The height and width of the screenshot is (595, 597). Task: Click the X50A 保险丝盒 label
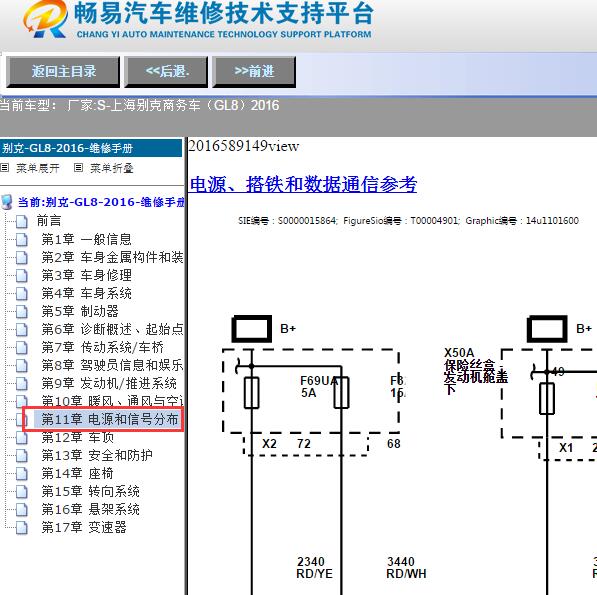476,371
